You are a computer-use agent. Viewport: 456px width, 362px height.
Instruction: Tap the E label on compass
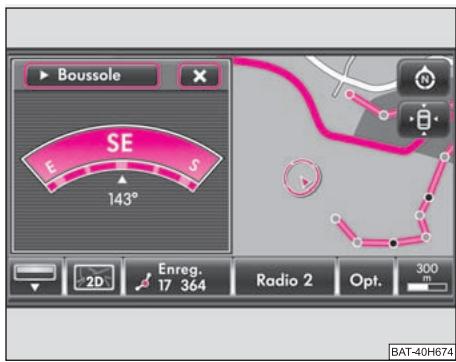pyautogui.click(x=51, y=167)
